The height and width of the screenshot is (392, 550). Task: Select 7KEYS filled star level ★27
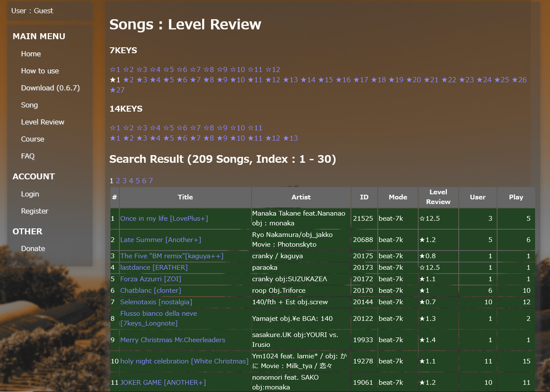pyautogui.click(x=117, y=90)
